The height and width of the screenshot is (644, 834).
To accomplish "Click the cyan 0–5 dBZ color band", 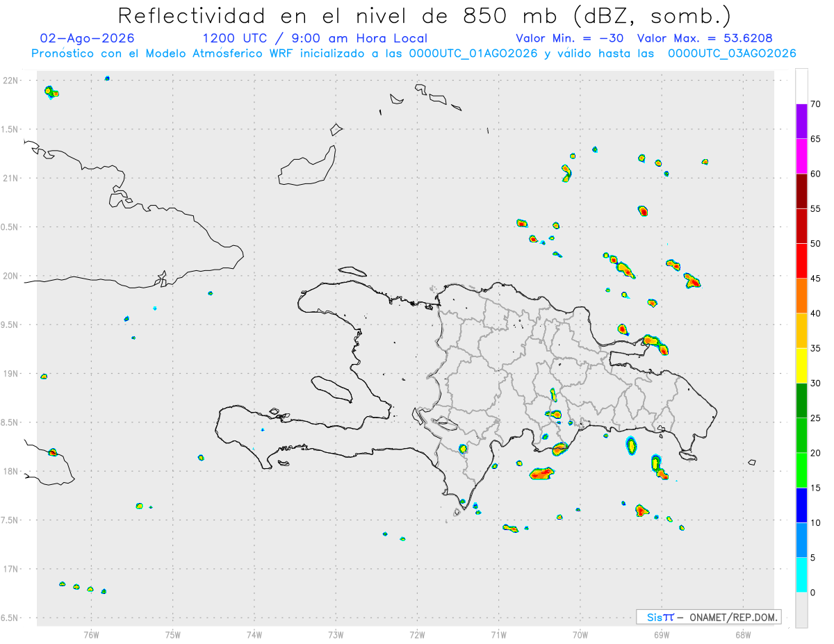I will tap(801, 575).
